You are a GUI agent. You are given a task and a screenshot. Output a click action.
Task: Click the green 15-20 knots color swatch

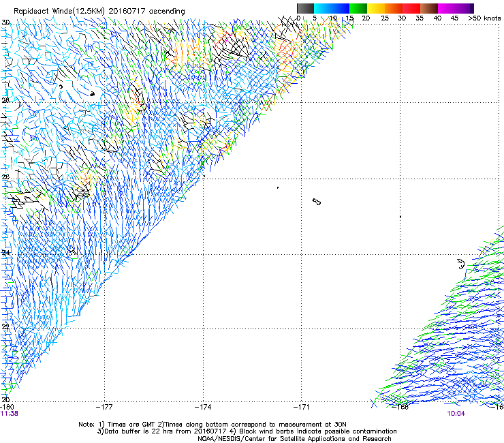358,8
